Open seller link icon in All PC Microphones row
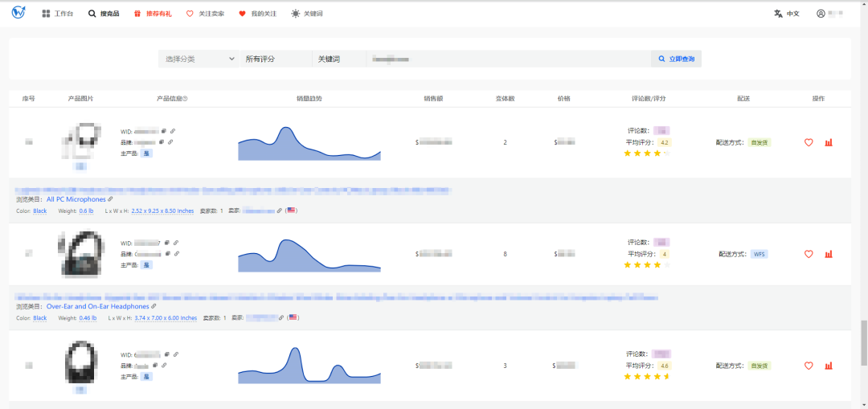 click(280, 211)
